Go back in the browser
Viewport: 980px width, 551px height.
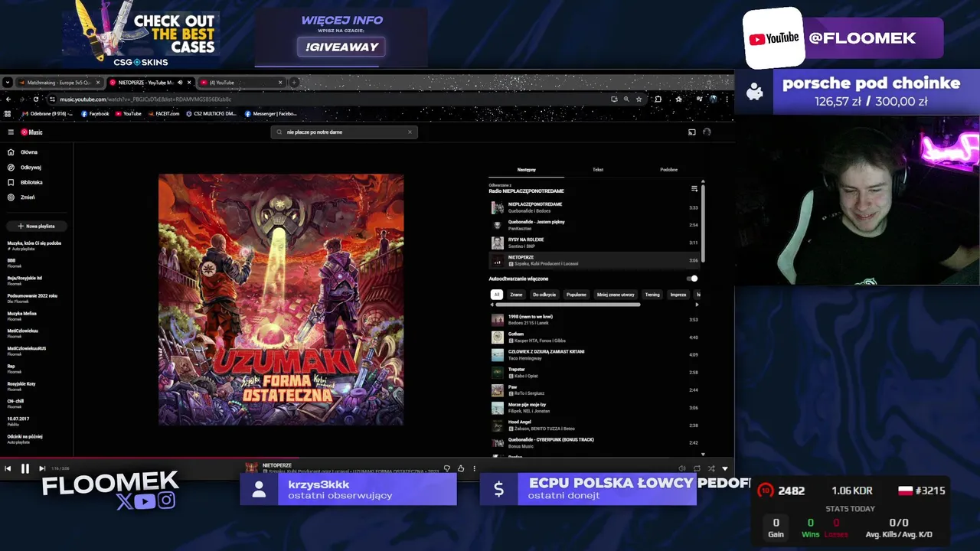[8, 99]
